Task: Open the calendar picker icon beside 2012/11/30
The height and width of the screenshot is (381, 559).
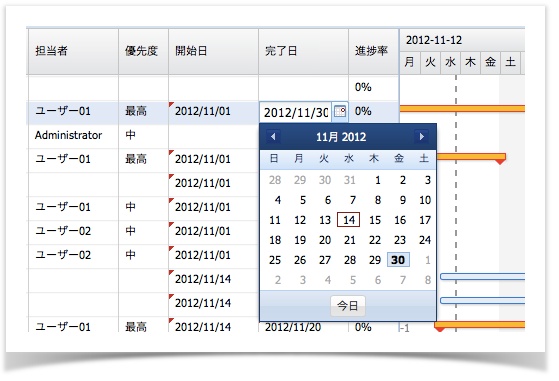Action: pyautogui.click(x=339, y=112)
